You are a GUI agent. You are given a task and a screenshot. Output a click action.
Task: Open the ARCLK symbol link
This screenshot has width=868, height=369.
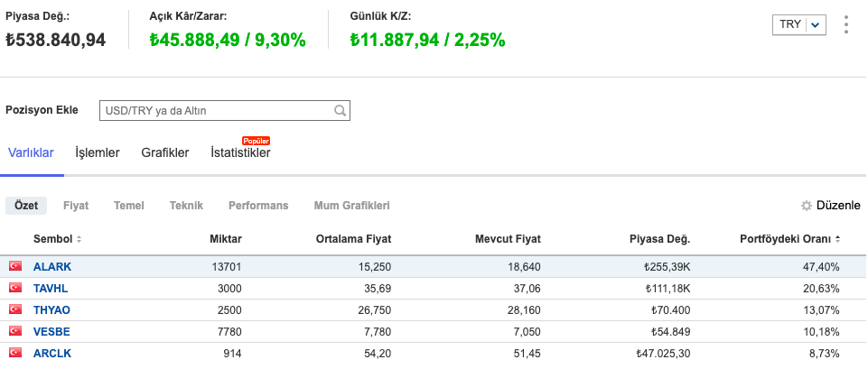[52, 353]
